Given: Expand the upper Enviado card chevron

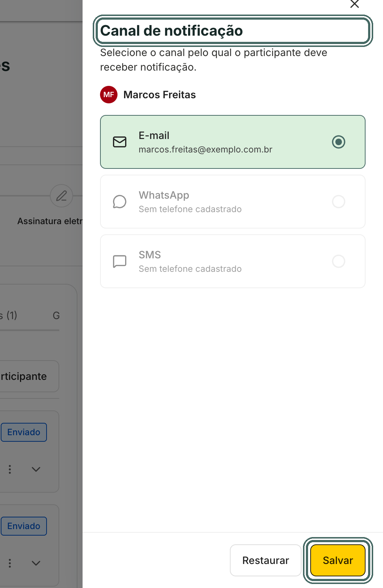Looking at the screenshot, I should point(36,469).
